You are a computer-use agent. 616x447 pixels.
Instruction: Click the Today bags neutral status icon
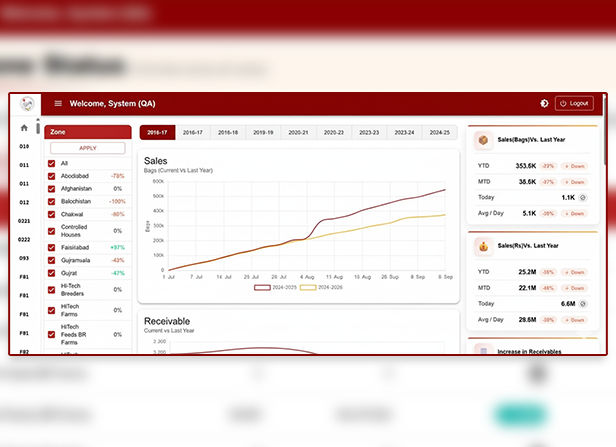pos(583,198)
